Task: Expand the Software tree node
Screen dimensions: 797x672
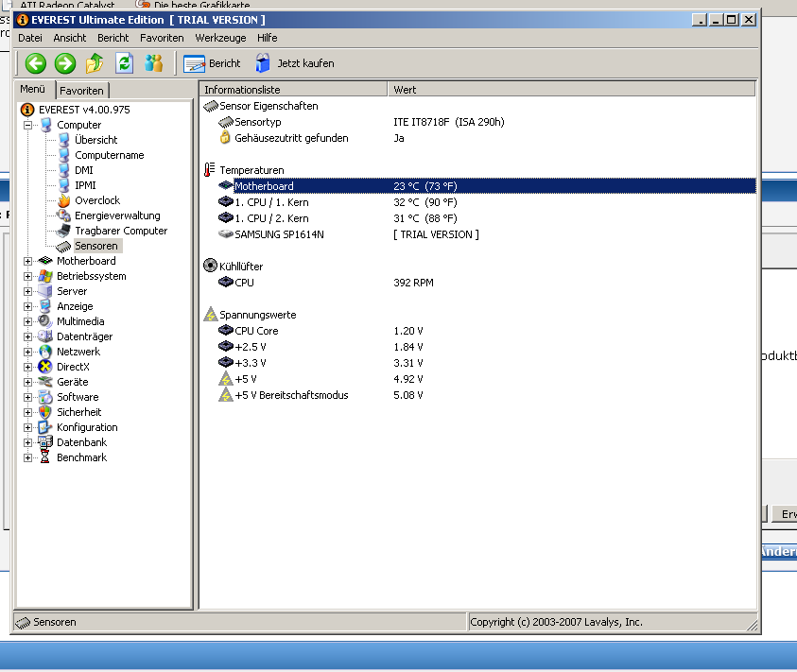Action: [28, 398]
